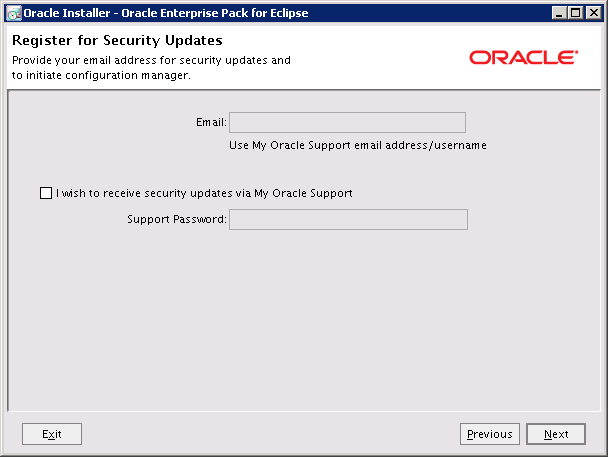Enable receiving security updates checkbox
Image resolution: width=608 pixels, height=457 pixels.
[x=46, y=194]
